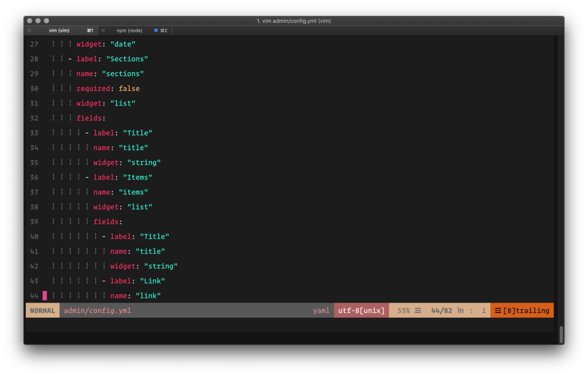The image size is (588, 376).
Task: Click the blue activity dot on npm tab
Action: click(156, 31)
